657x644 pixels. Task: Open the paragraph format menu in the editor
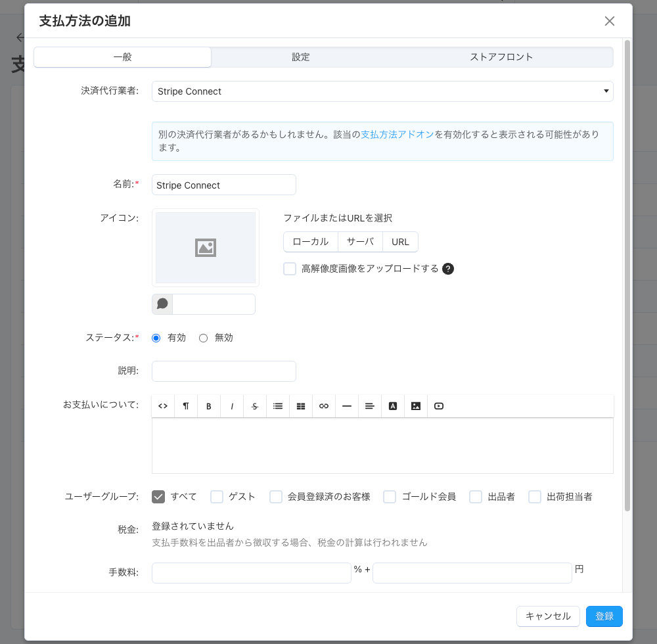coord(185,406)
